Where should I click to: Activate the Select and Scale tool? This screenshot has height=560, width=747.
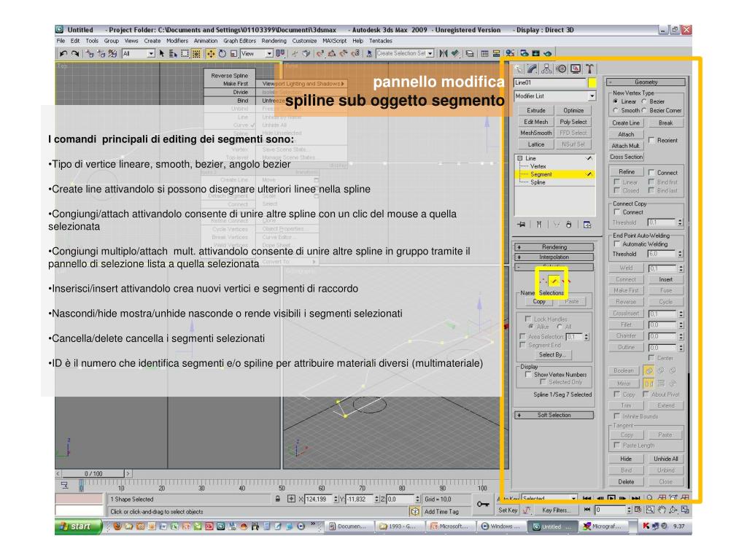(x=233, y=54)
